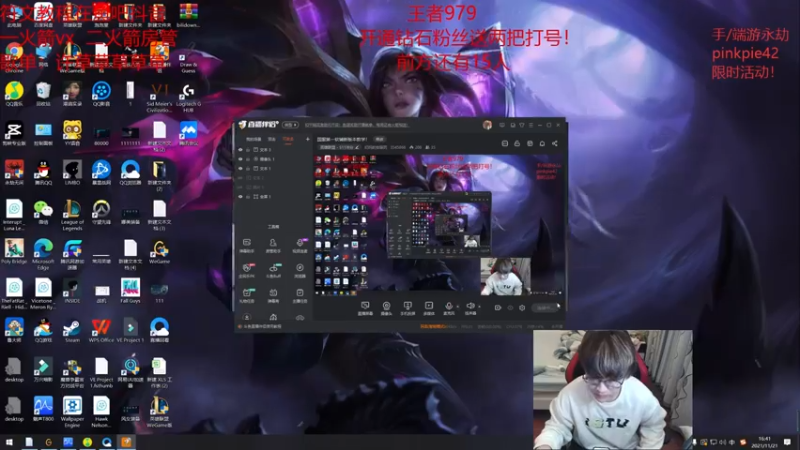Open notifications bell icon above preview
Screen dimensions: 800x450
pyautogui.click(x=542, y=143)
